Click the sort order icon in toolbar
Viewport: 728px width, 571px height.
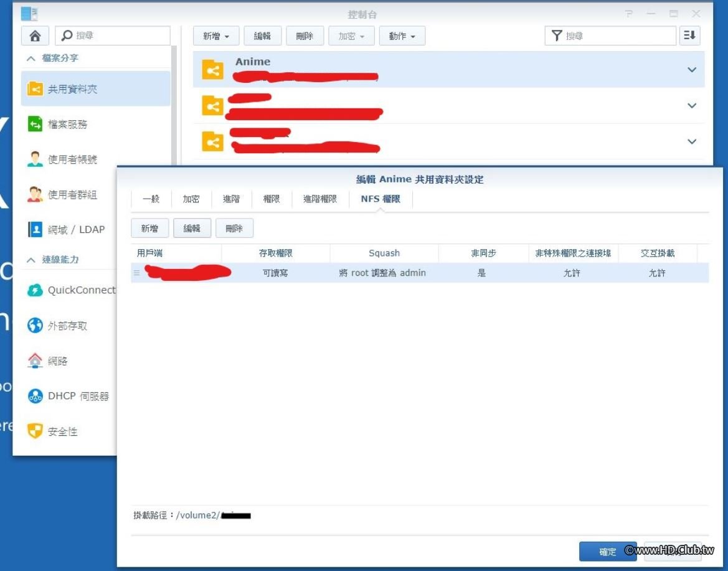(x=689, y=35)
